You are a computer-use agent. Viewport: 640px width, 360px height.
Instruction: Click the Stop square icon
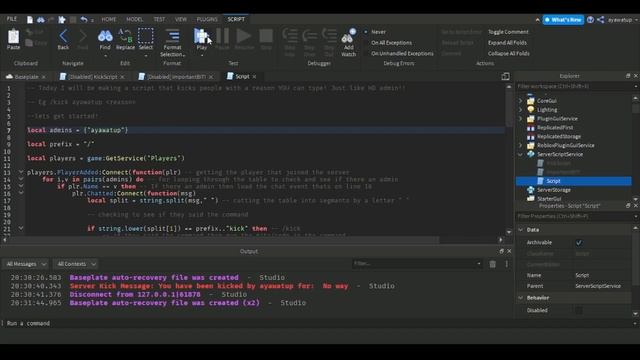[266, 36]
